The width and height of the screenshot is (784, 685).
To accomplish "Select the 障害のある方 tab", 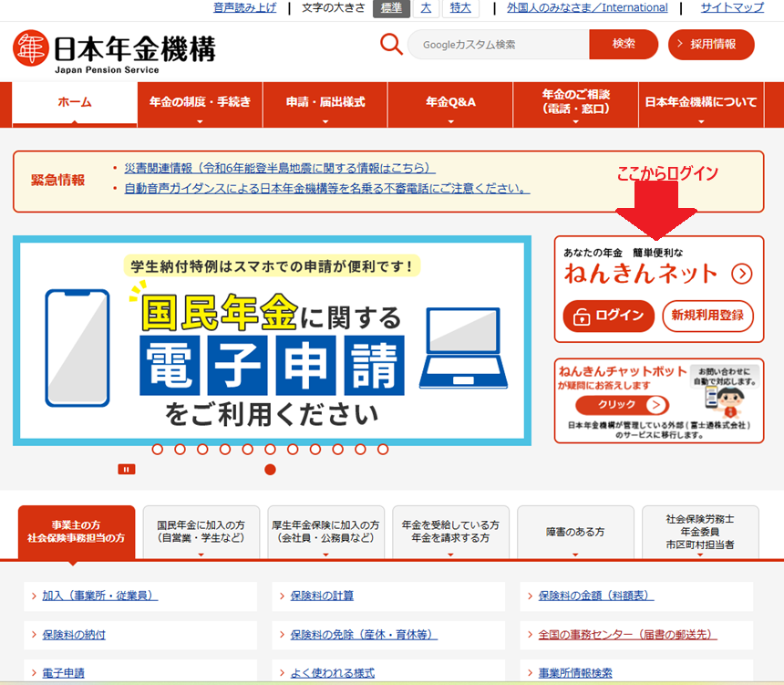I will point(575,532).
